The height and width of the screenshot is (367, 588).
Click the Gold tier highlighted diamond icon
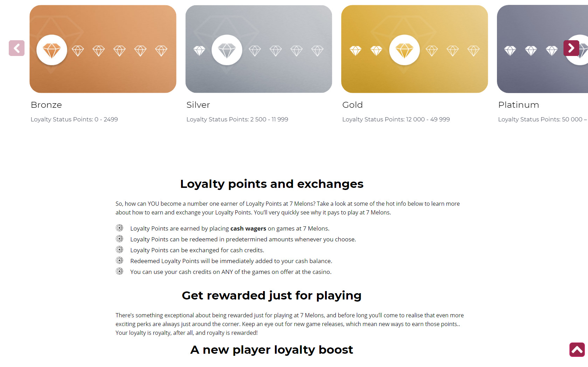[x=404, y=50]
